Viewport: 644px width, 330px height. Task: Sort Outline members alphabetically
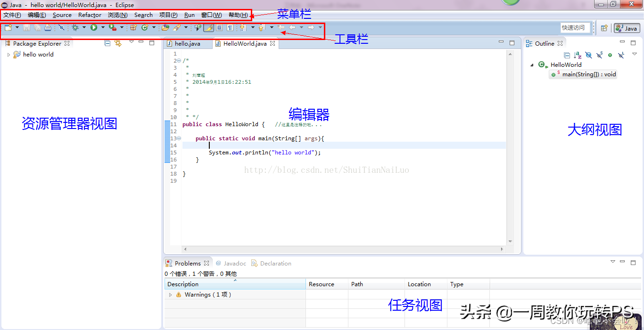point(577,55)
